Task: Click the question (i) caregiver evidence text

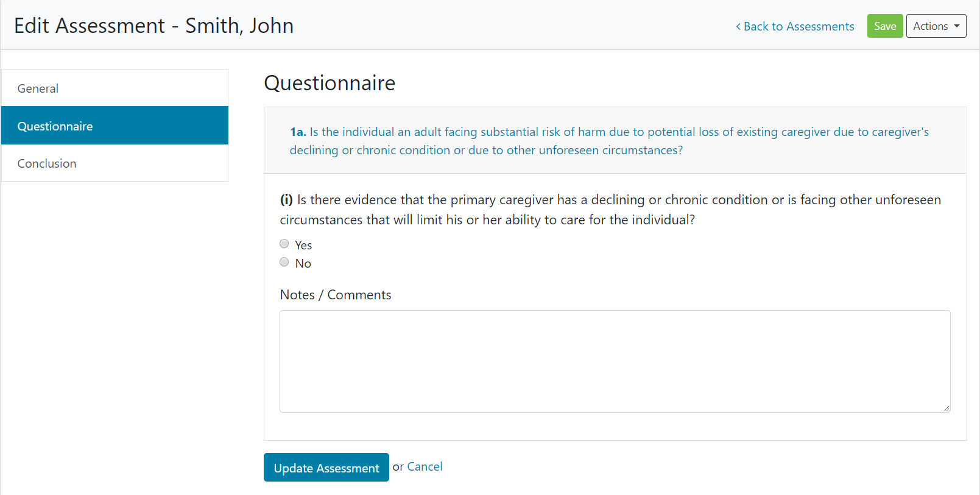Action: click(x=610, y=209)
